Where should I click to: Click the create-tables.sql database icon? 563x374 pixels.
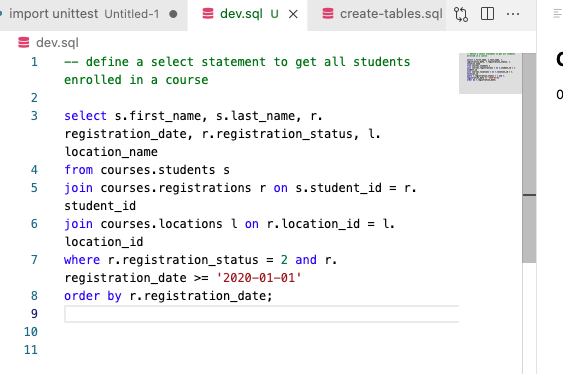[328, 14]
